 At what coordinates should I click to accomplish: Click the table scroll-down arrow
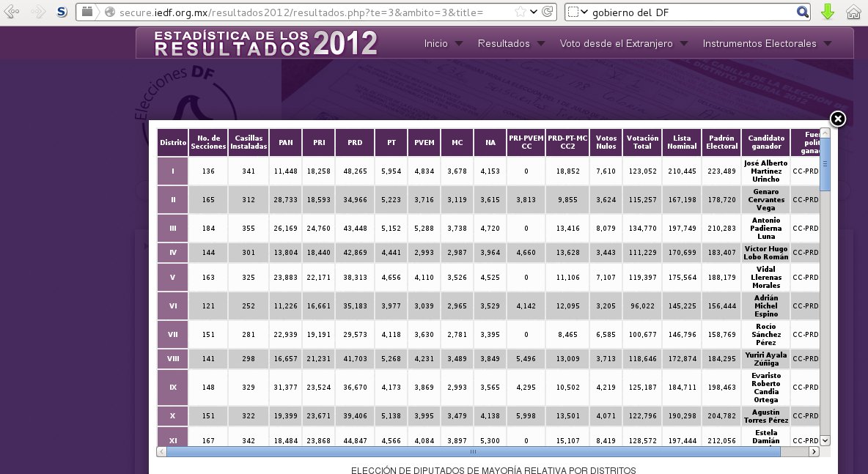point(825,440)
